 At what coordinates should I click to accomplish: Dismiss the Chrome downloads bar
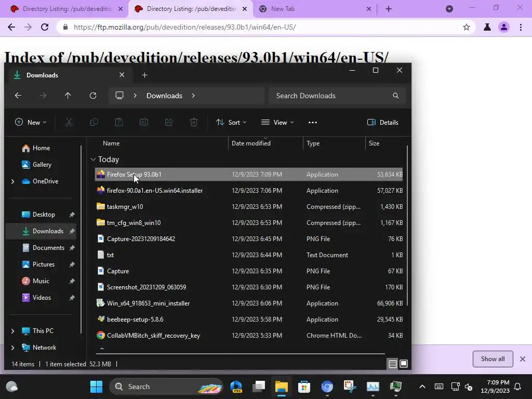click(x=523, y=359)
